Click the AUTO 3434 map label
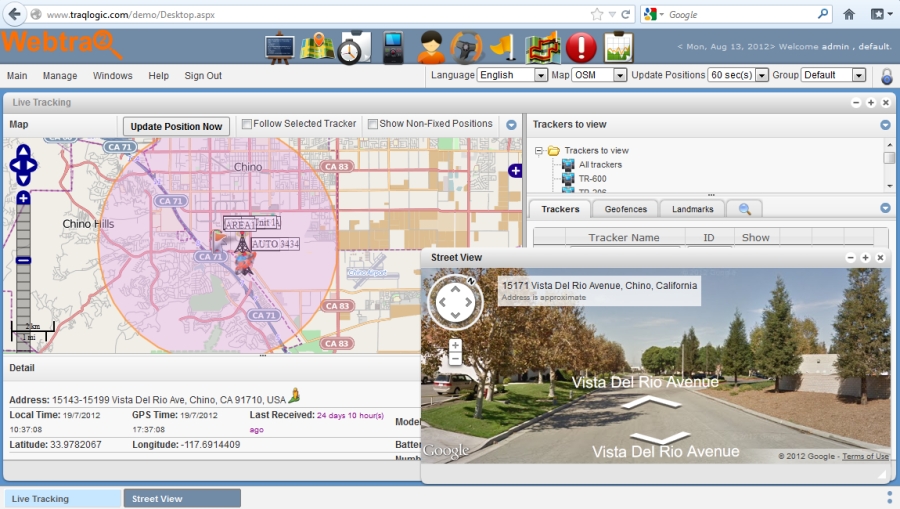 pos(275,244)
